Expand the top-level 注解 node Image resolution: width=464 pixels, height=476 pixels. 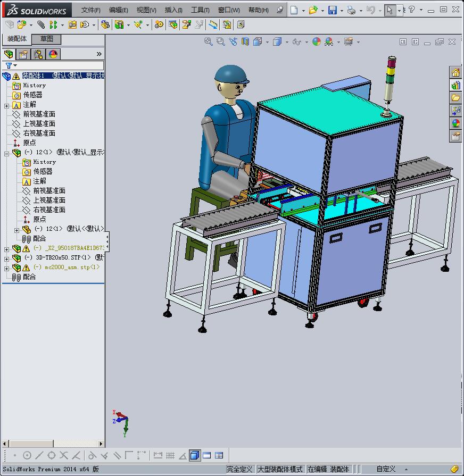pyautogui.click(x=6, y=106)
